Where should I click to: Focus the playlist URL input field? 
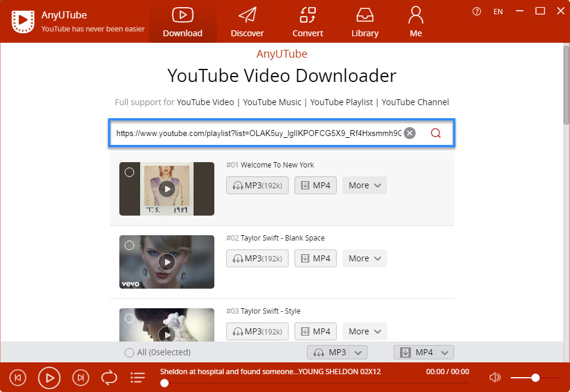click(x=258, y=133)
